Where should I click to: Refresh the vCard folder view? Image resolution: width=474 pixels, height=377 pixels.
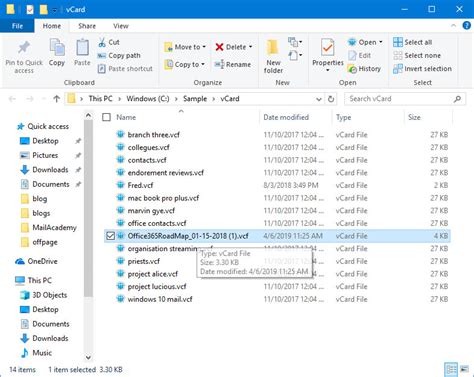point(331,99)
